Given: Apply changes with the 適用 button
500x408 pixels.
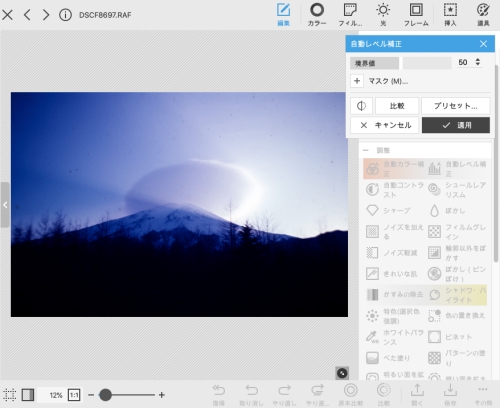Looking at the screenshot, I should (456, 125).
